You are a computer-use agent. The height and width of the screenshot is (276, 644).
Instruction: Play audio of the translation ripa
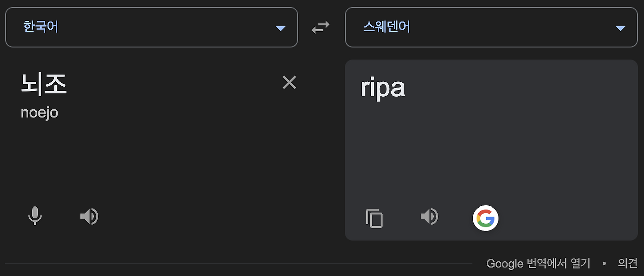point(429,217)
